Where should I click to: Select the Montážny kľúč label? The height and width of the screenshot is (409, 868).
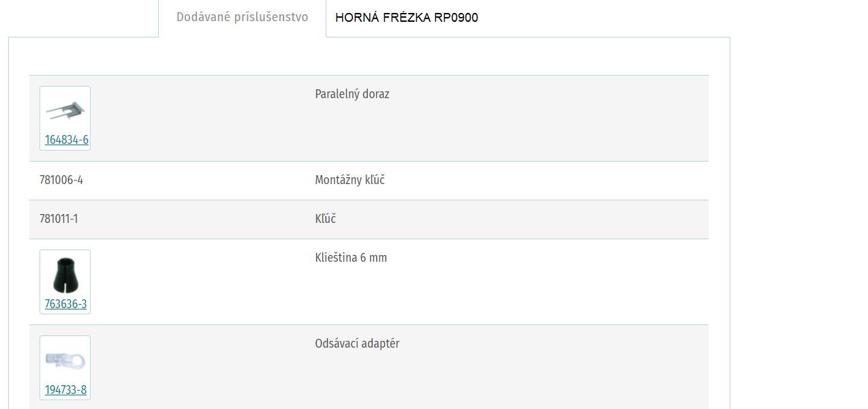tap(350, 181)
